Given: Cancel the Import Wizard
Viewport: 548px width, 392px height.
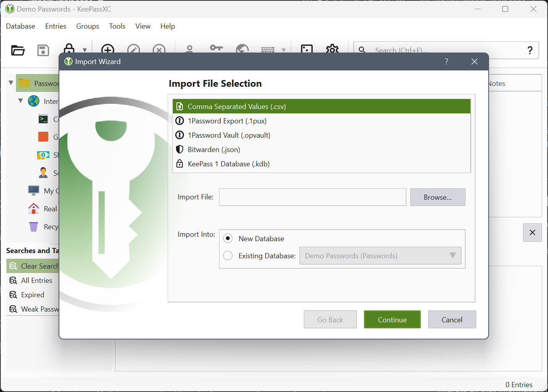Looking at the screenshot, I should click(x=452, y=320).
